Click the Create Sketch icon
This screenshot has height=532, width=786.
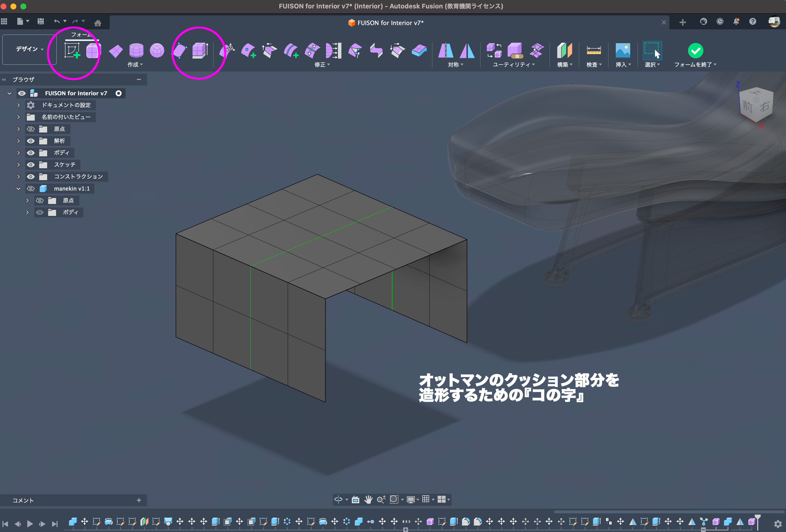72,50
